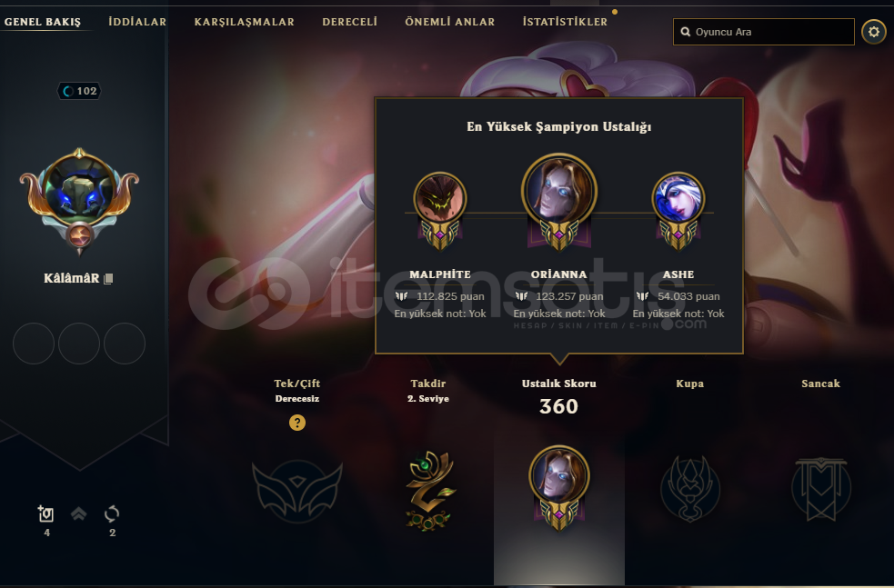The width and height of the screenshot is (894, 588).
Task: Click the Kupa trophy emblem
Action: (x=690, y=489)
